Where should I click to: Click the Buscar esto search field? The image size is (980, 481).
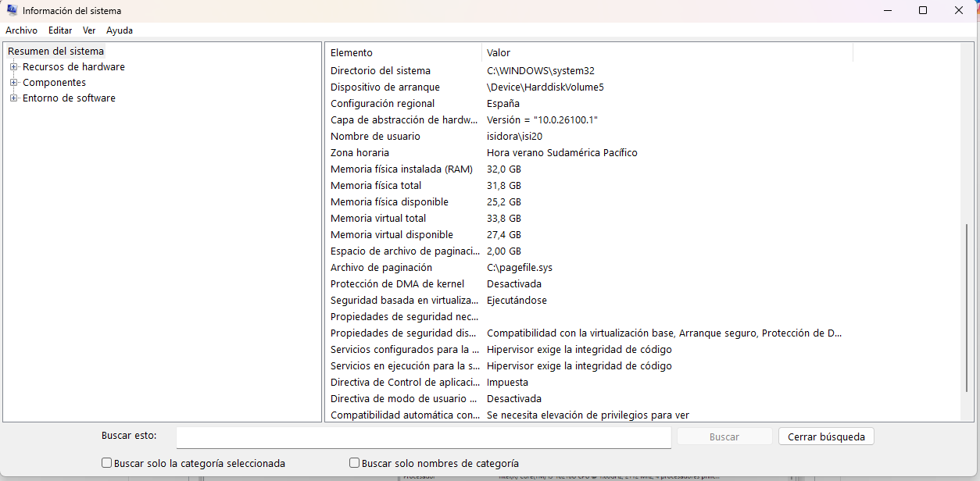[424, 437]
